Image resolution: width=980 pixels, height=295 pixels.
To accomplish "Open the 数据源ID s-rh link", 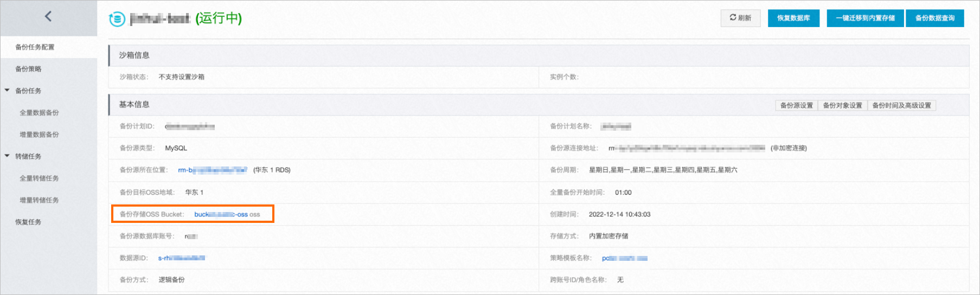I will [x=182, y=258].
